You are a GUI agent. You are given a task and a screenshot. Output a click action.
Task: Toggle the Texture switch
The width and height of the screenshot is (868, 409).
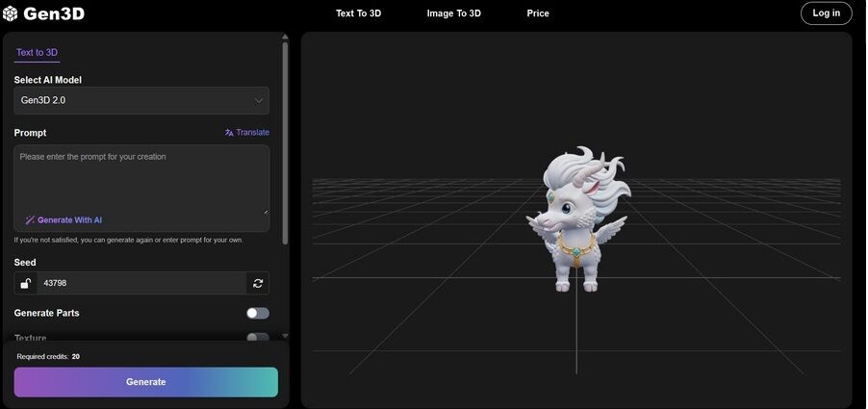tap(257, 338)
